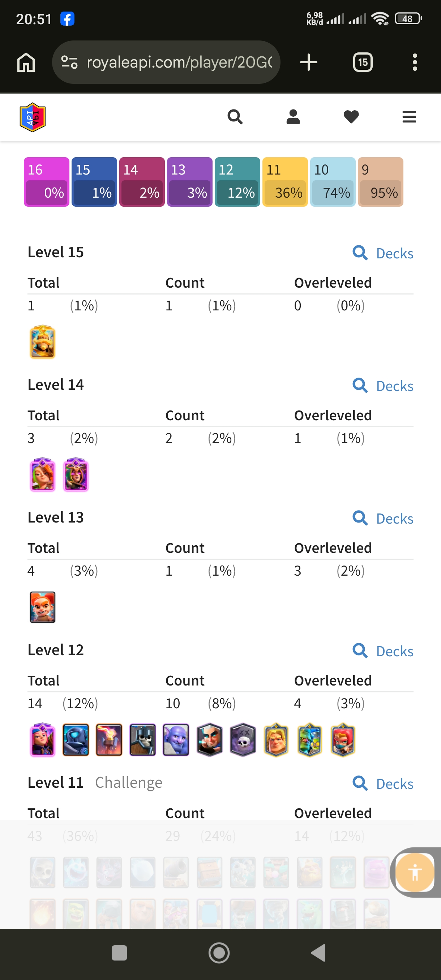Select the level 11 yellow block
Image resolution: width=441 pixels, height=980 pixels.
[285, 182]
